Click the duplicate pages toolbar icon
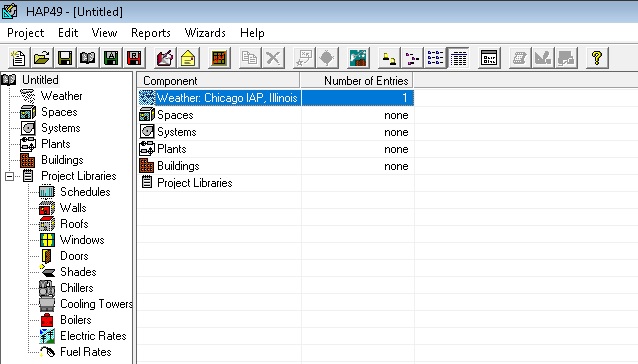This screenshot has height=364, width=638. [249, 58]
